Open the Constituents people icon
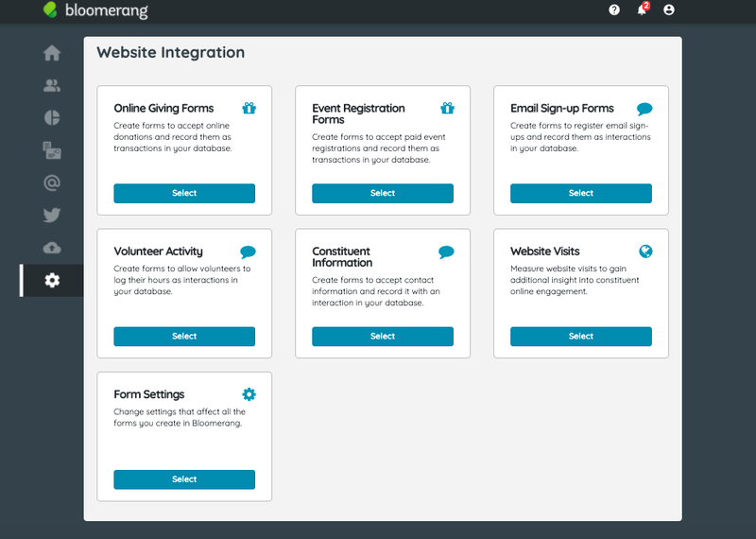 point(52,85)
